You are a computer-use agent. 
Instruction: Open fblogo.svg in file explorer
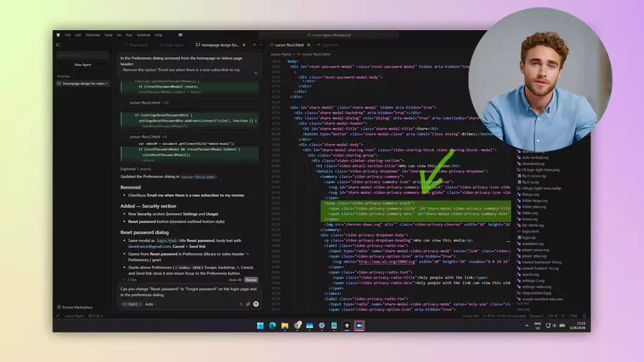click(x=531, y=194)
